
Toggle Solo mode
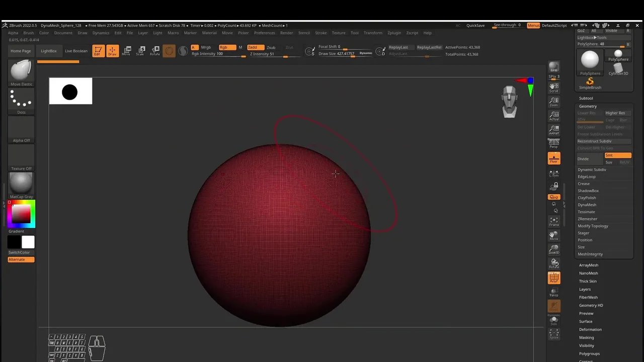[554, 320]
